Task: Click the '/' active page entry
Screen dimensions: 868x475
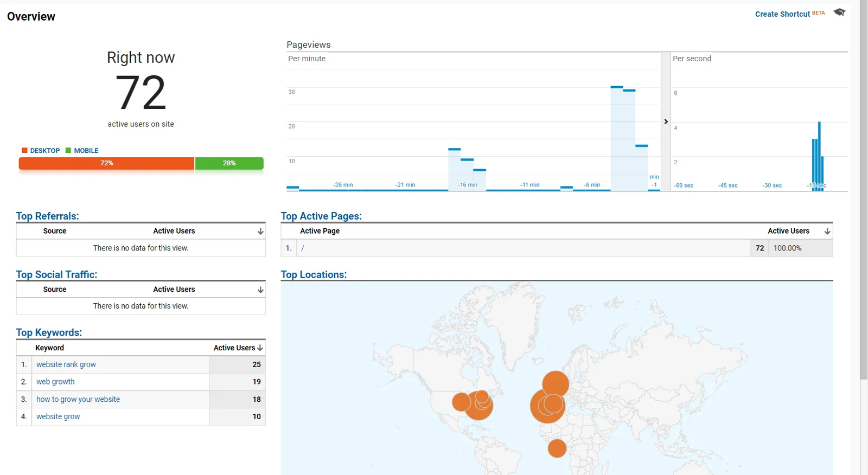Action: [x=303, y=248]
